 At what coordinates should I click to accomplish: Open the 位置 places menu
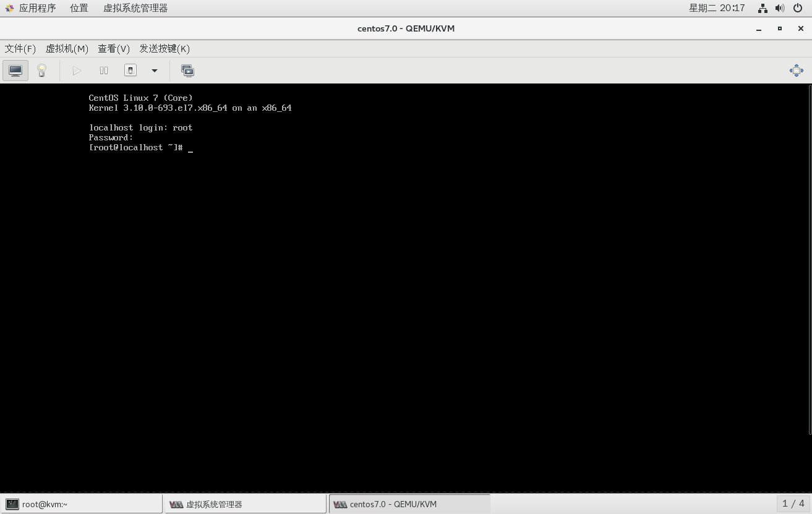coord(79,8)
